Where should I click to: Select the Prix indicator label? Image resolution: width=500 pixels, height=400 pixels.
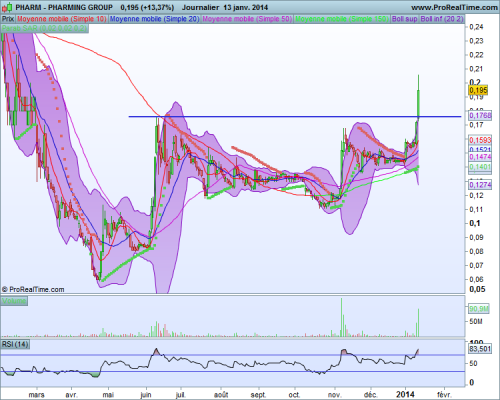(8, 19)
